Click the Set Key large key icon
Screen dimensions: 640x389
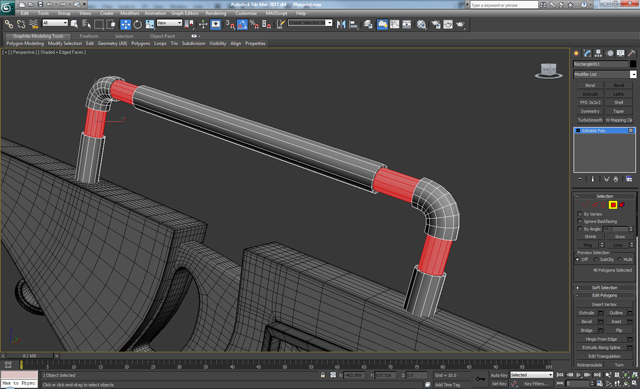pos(480,379)
